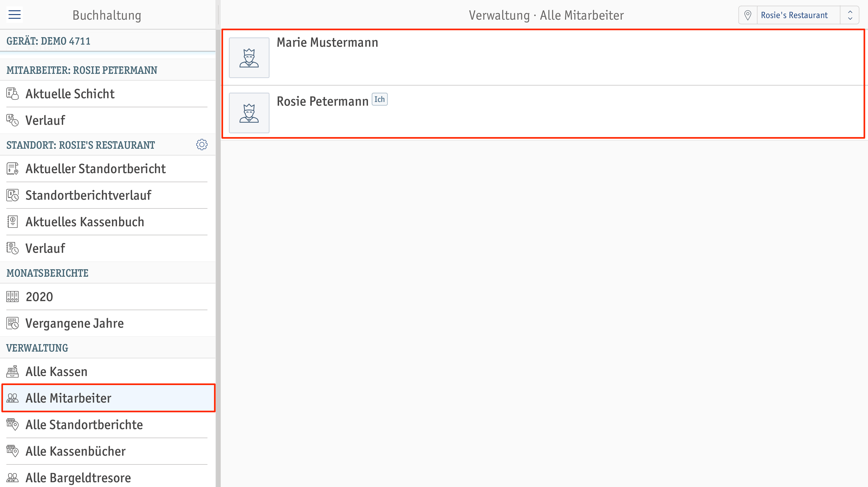The width and height of the screenshot is (868, 487).
Task: Click the Aktuelle Schicht icon
Action: (x=12, y=94)
